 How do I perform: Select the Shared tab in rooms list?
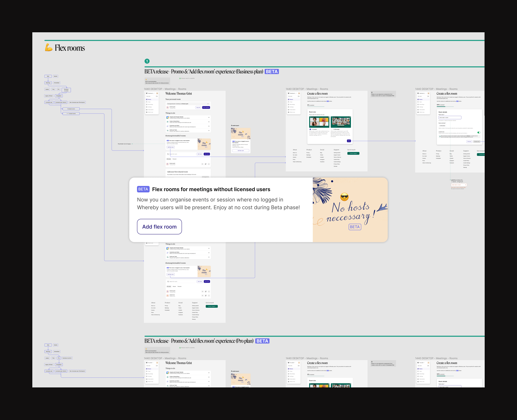click(174, 287)
